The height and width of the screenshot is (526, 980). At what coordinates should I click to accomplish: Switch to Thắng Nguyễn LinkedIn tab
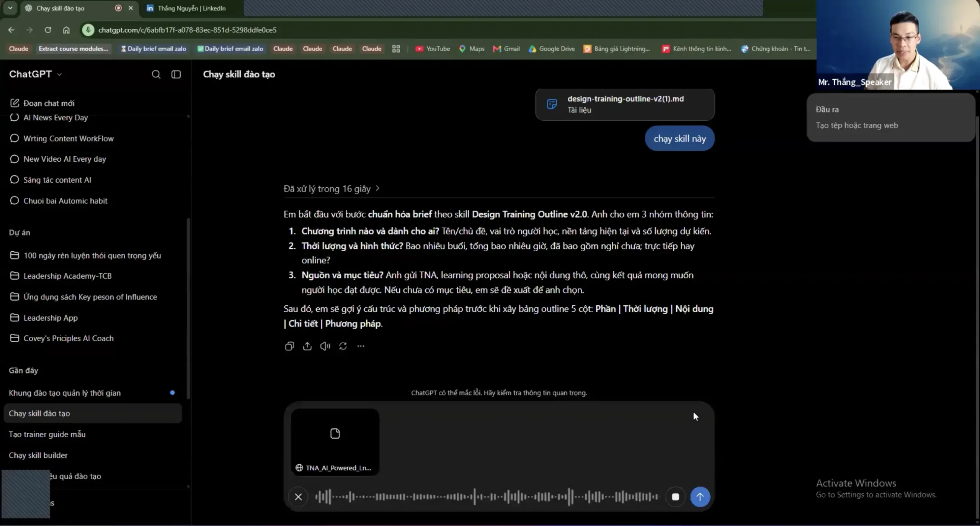(191, 8)
